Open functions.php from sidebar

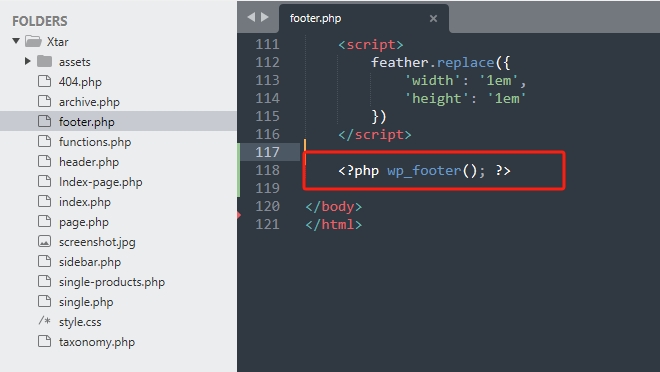[x=95, y=142]
